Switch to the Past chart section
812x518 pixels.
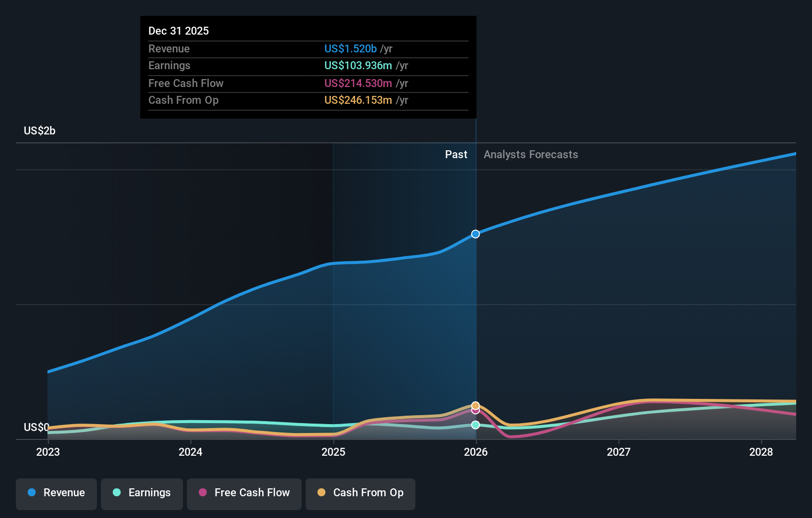[456, 154]
